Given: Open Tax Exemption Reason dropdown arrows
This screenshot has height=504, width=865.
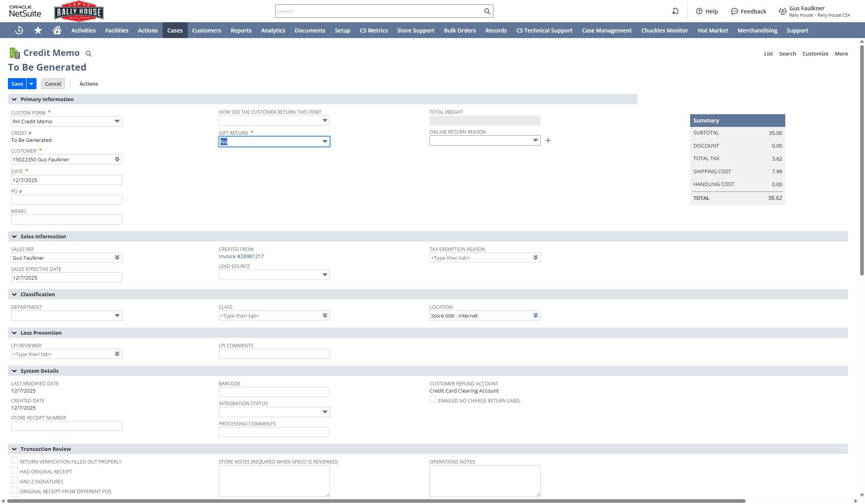Looking at the screenshot, I should click(x=535, y=258).
